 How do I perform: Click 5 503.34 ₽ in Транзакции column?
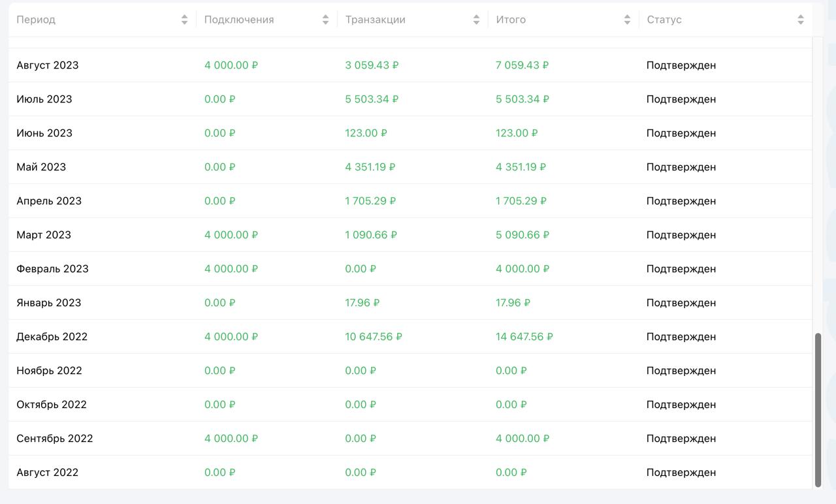click(372, 99)
